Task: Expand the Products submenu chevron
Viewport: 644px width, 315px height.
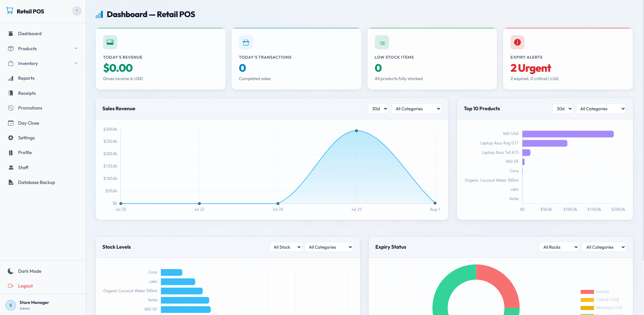Action: (x=76, y=49)
